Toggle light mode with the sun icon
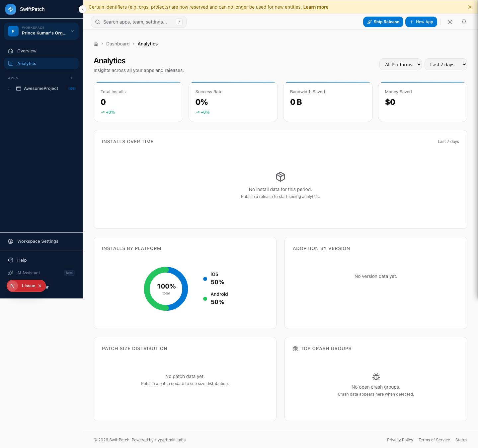Viewport: 478px width, 448px height. point(450,22)
